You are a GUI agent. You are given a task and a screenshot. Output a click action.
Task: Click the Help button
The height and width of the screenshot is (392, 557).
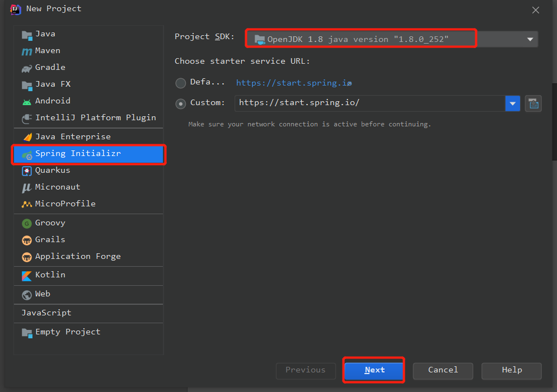tap(512, 370)
